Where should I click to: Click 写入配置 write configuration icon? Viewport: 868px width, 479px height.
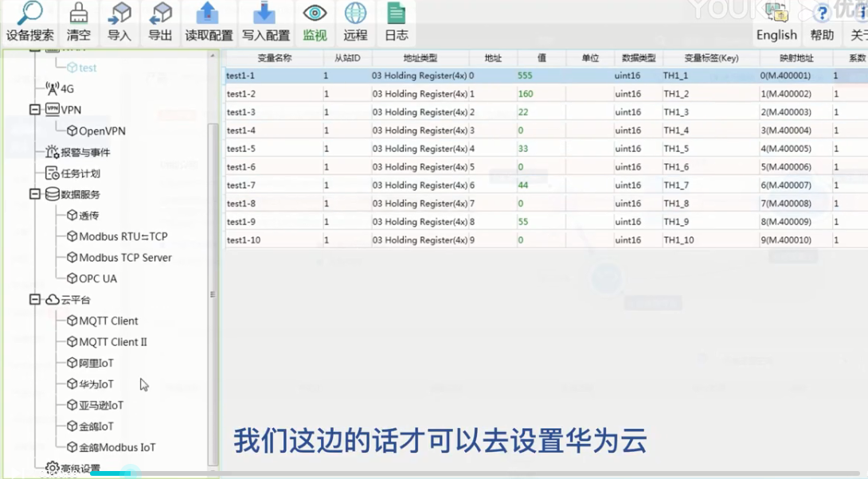tap(265, 14)
